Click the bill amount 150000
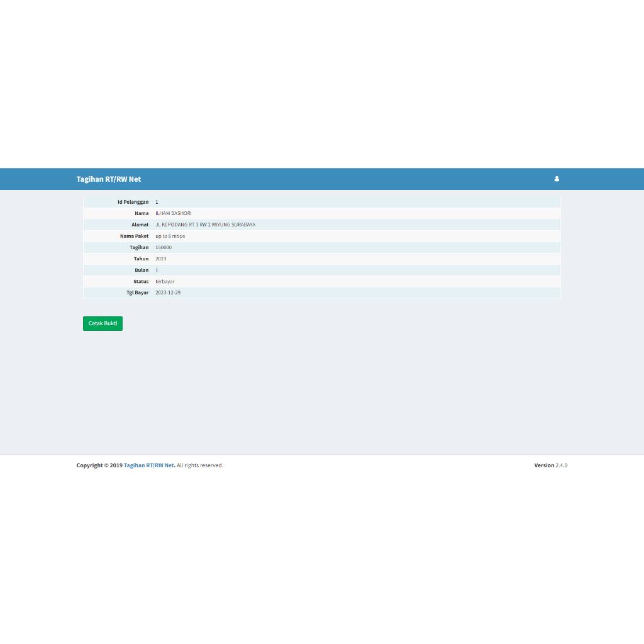644x644 pixels. coord(164,247)
